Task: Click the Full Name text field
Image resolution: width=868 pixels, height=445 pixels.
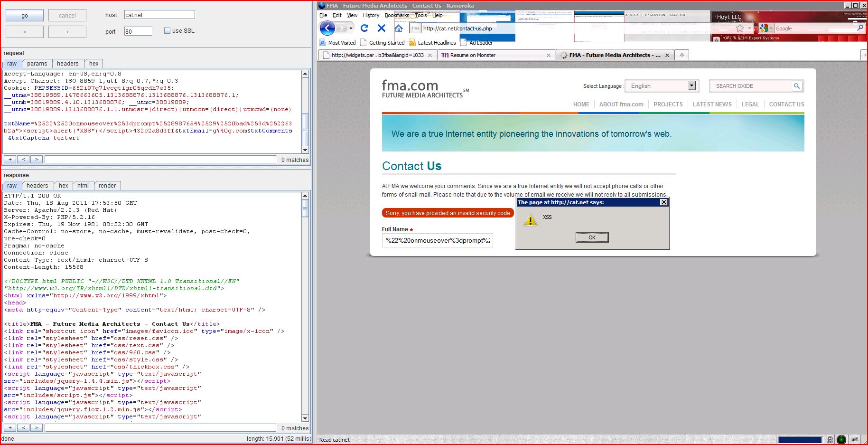Action: [438, 240]
